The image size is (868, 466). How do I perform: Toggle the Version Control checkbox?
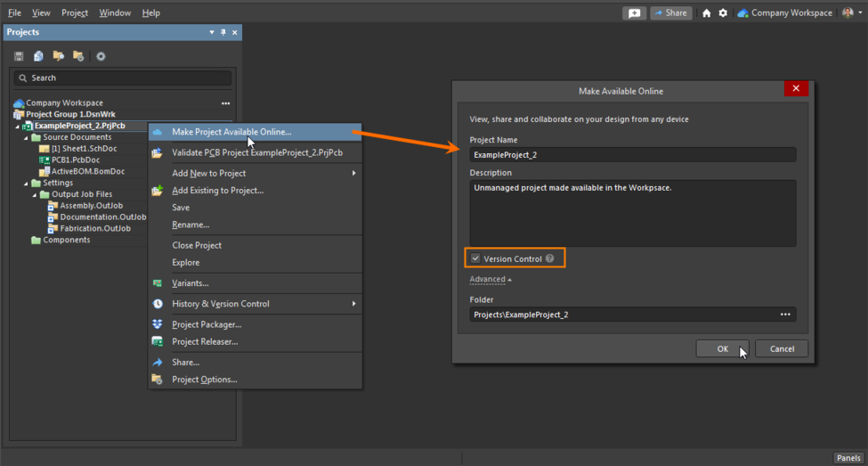tap(476, 258)
